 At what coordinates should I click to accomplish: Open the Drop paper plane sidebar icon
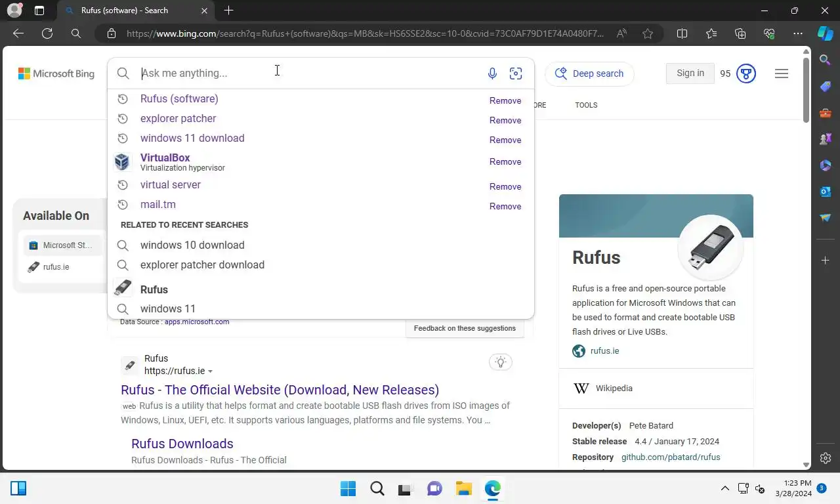pos(826,218)
